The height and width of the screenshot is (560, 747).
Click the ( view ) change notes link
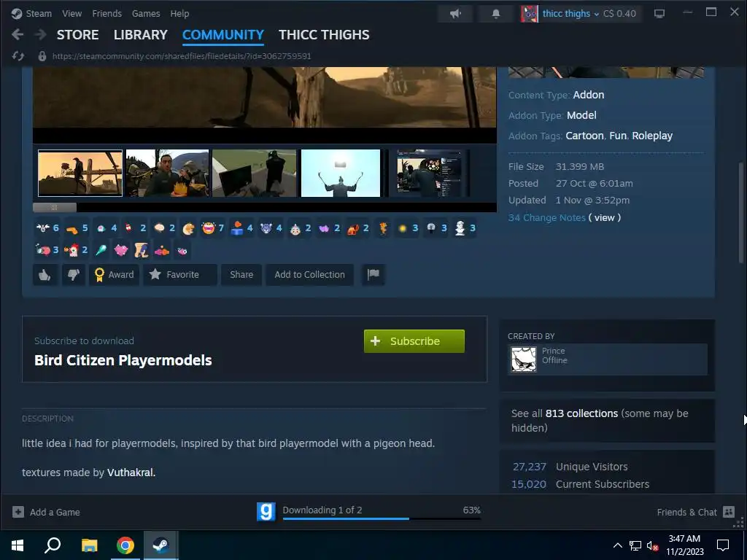tap(605, 217)
